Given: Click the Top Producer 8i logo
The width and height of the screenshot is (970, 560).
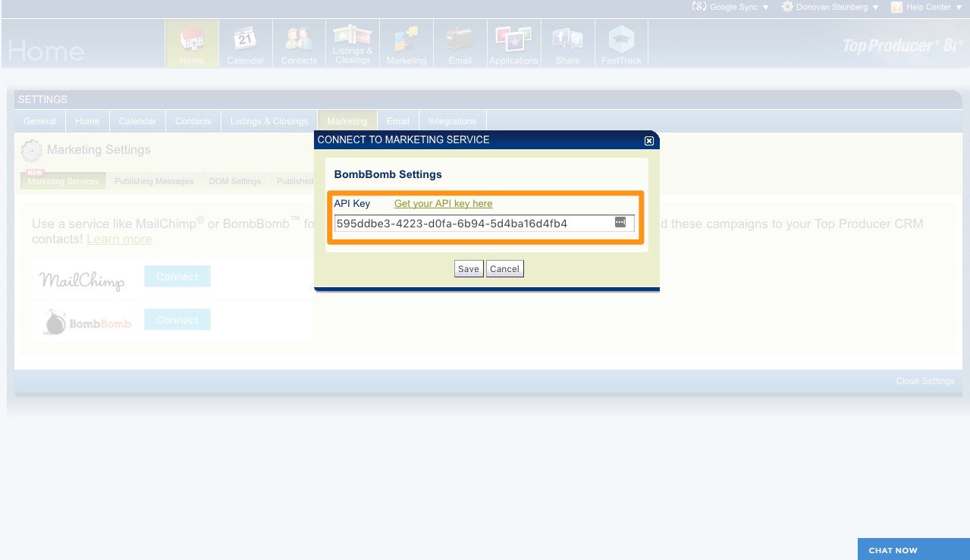Looking at the screenshot, I should (x=903, y=45).
